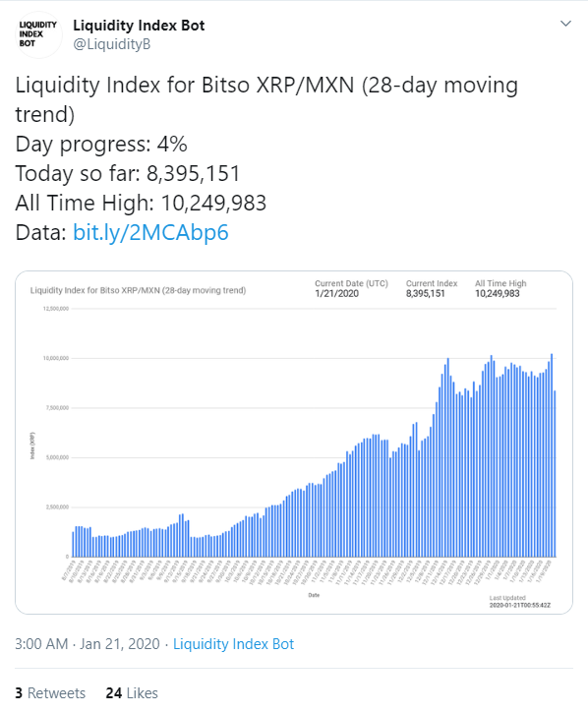Click the tweet timestamp 3:00 AM Jan 21, 2020

(x=88, y=644)
